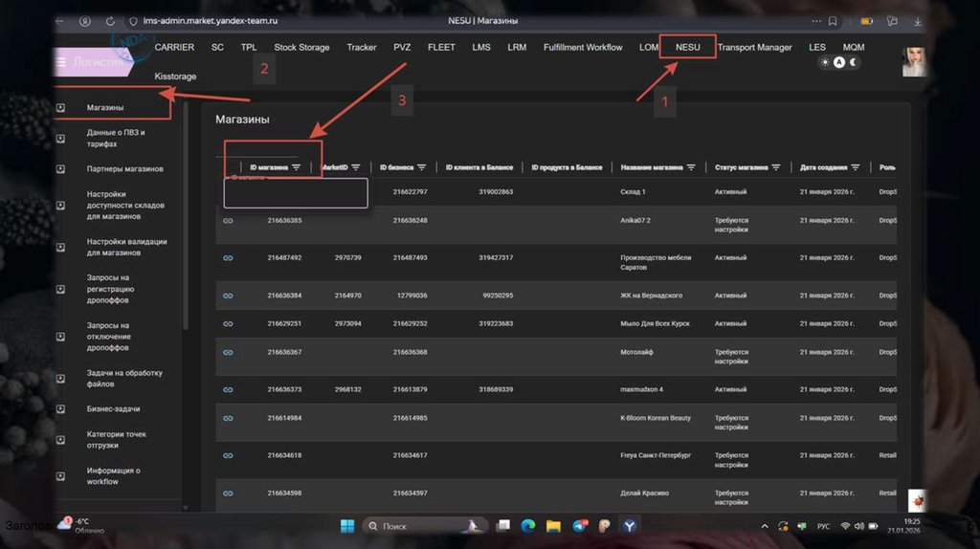Screen dimensions: 980x549
Task: Open link icon in K-Bloom Korean Beauty row
Action: 228,418
